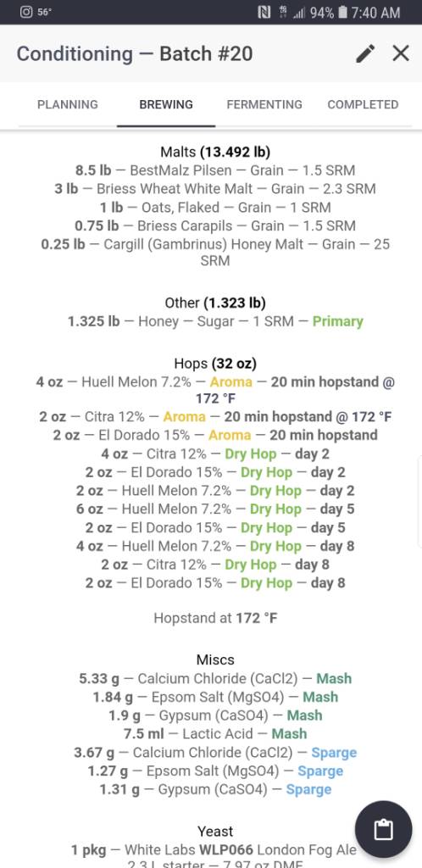The image size is (422, 868).
Task: Tap the pencil edit icon
Action: click(365, 53)
